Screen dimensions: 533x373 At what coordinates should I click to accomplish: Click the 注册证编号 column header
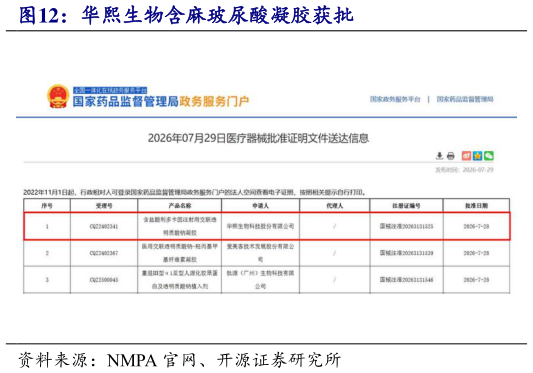406,206
